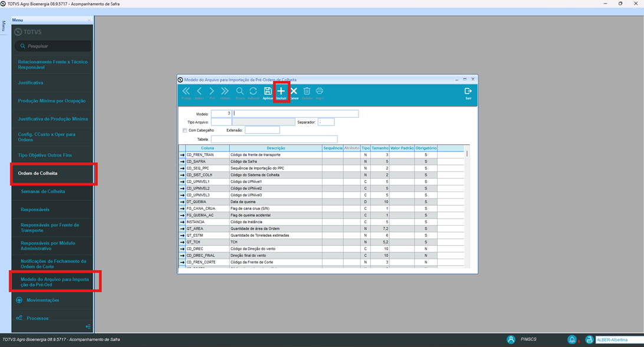Open Modelo do Arquivo para Importação item
644x347 pixels.
pos(55,282)
